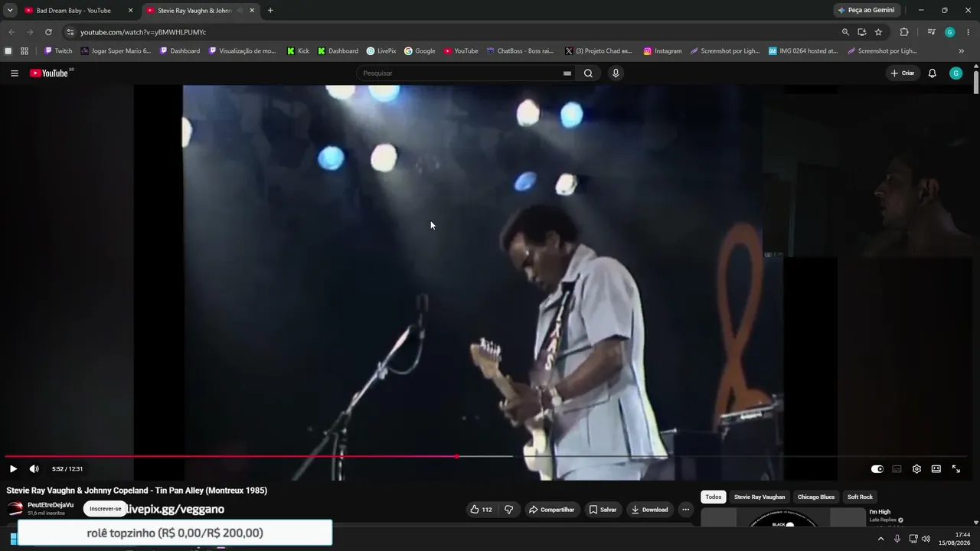Open the more actions three-dot menu

(x=686, y=510)
